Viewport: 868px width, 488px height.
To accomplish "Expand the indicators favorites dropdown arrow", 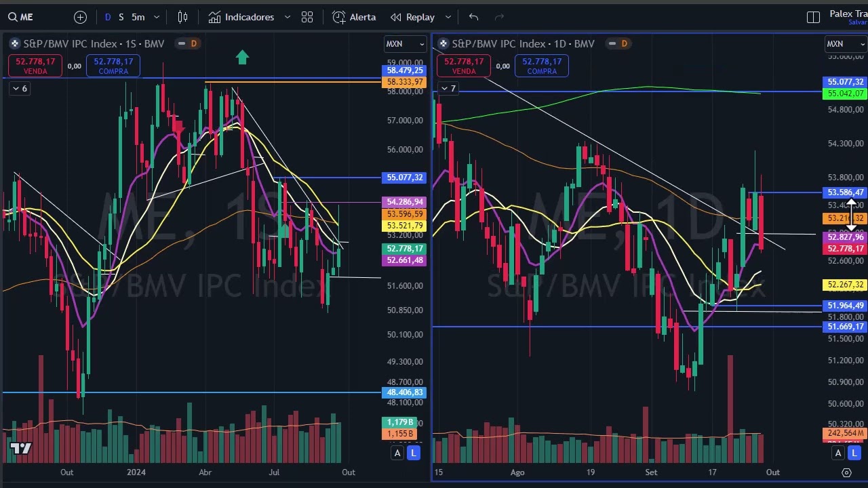I will [288, 17].
